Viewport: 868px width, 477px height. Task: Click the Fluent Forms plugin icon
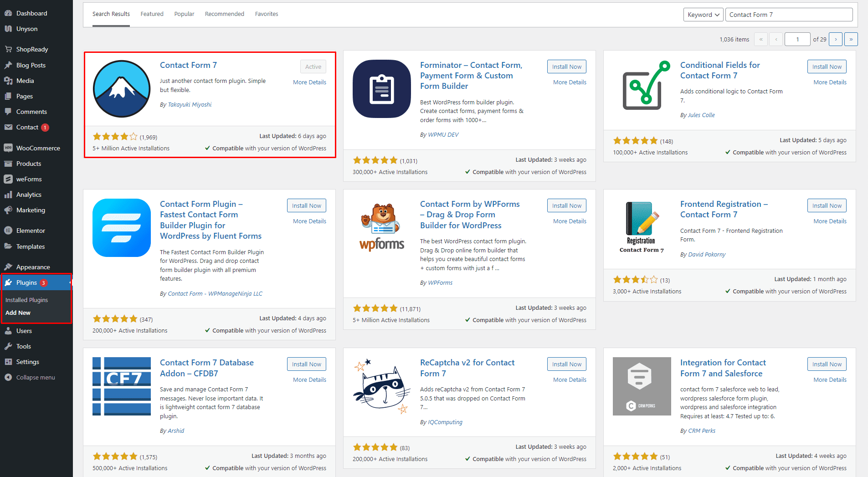tap(122, 228)
